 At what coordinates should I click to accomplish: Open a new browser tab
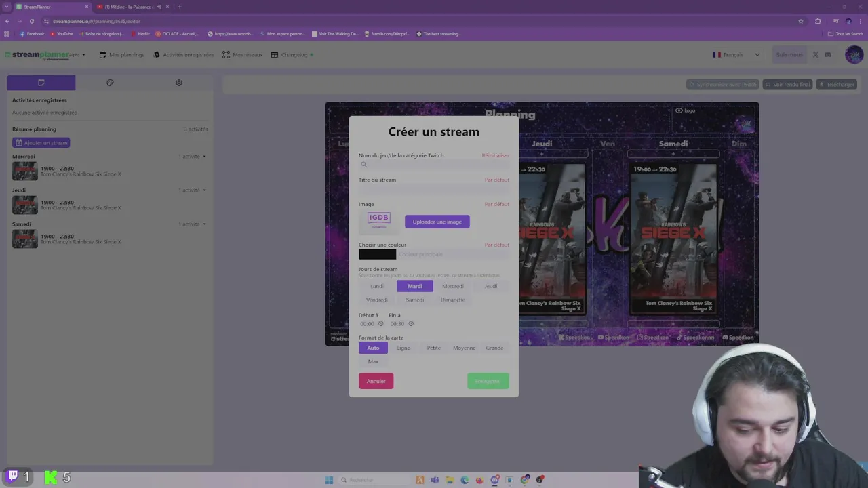click(x=179, y=7)
